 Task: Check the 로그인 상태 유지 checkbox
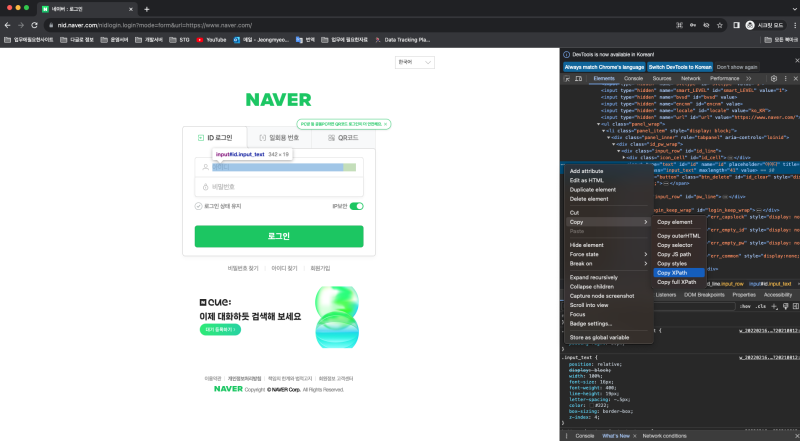(x=198, y=206)
